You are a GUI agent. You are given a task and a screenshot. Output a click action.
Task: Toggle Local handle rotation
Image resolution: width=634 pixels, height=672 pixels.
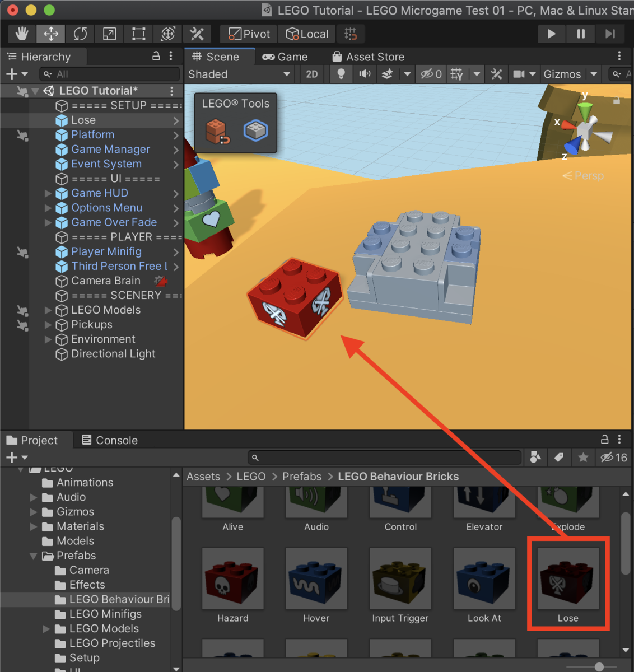tap(307, 34)
